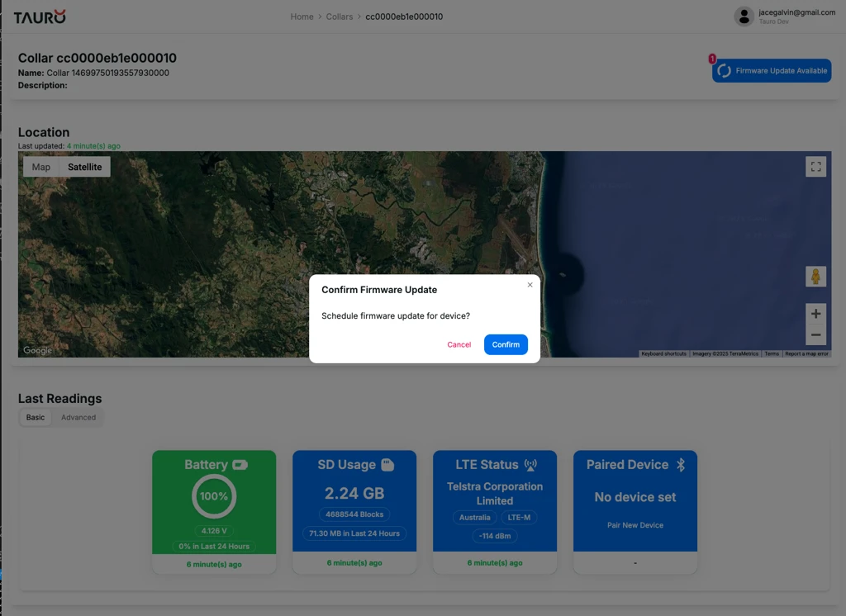Select the Advanced readings tab

(78, 418)
